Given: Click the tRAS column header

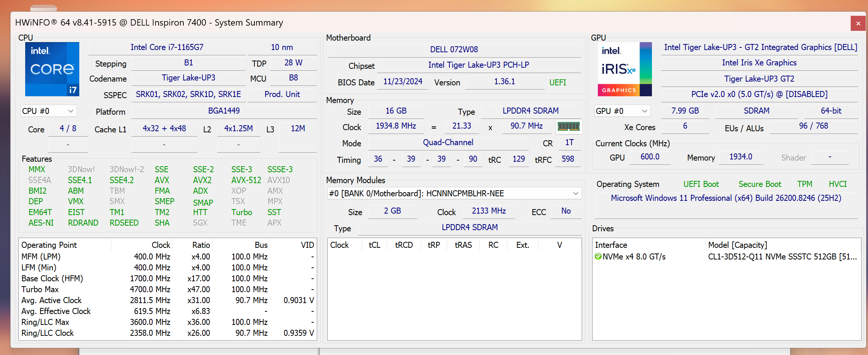Looking at the screenshot, I should tap(463, 245).
